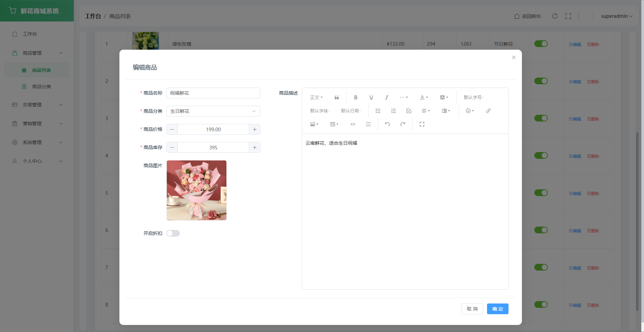Undo the last edit in the description
This screenshot has height=332, width=644.
[x=387, y=124]
